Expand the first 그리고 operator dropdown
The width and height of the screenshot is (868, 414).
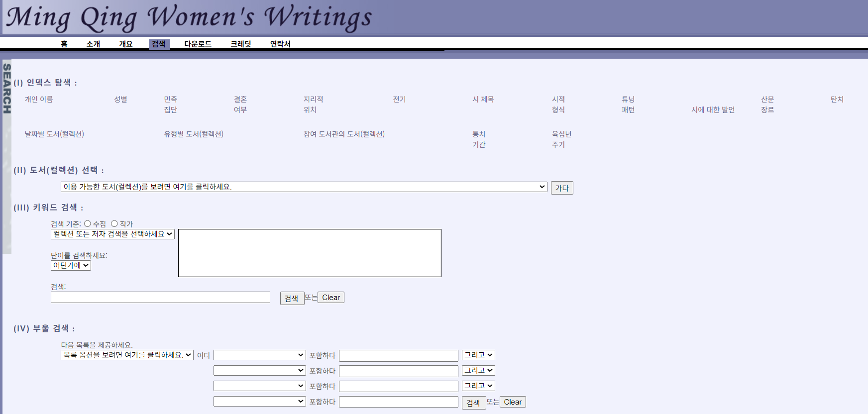(x=478, y=355)
